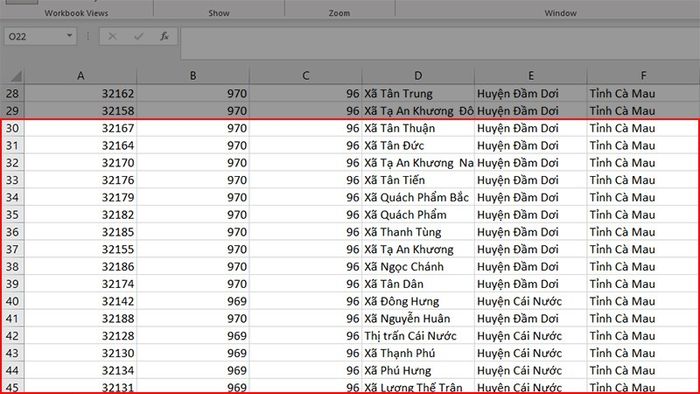Select row 33 header
The height and width of the screenshot is (394, 700).
pos(12,180)
